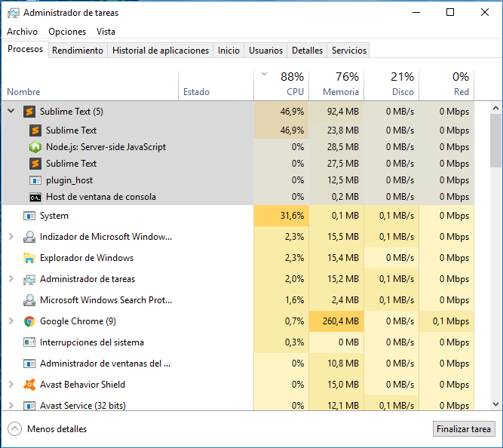Viewport: 503px width, 448px height.
Task: Click the scrollbar down arrow
Action: [496, 404]
